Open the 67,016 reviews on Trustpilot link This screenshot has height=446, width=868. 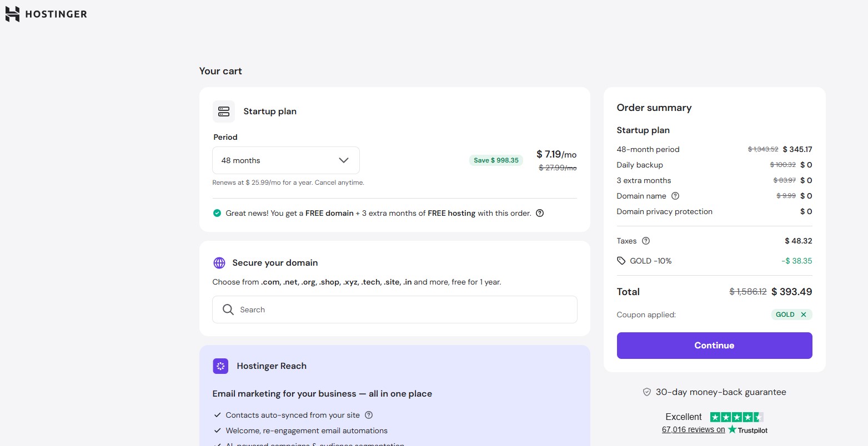(x=715, y=430)
